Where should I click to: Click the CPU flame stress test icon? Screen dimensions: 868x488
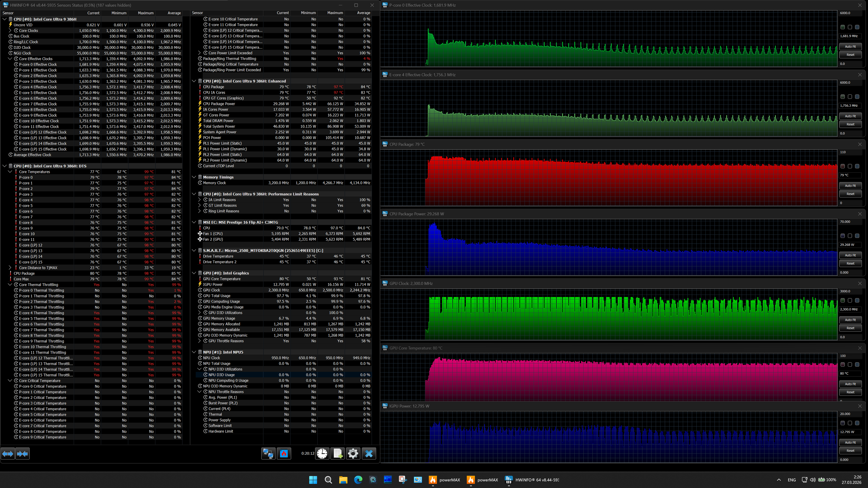pyautogui.click(x=284, y=453)
